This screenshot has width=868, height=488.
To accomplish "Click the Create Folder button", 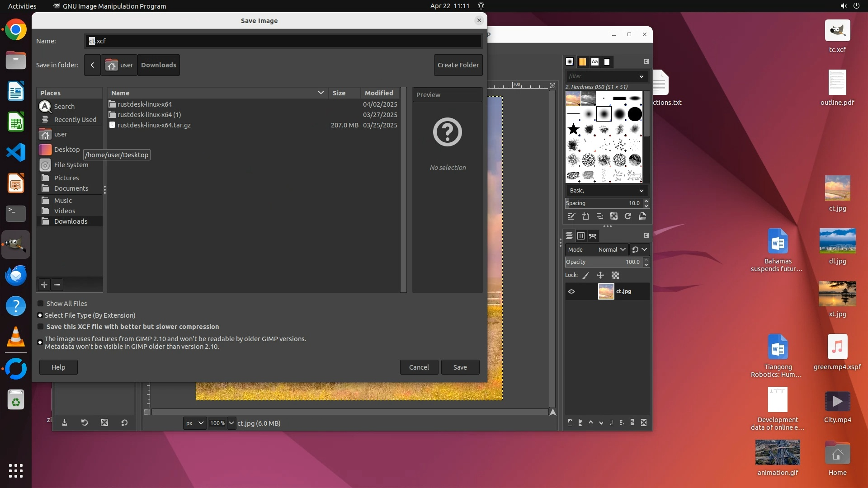I will 458,65.
